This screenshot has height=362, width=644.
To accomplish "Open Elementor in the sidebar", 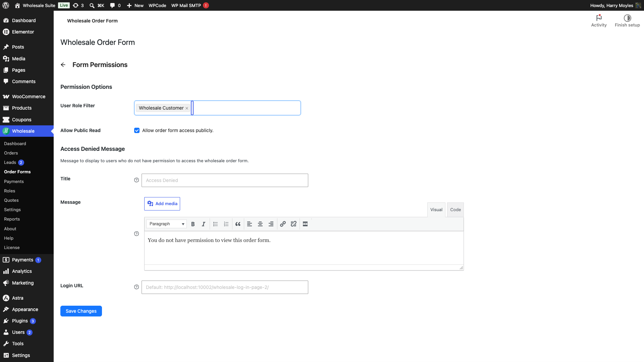I will point(27,32).
